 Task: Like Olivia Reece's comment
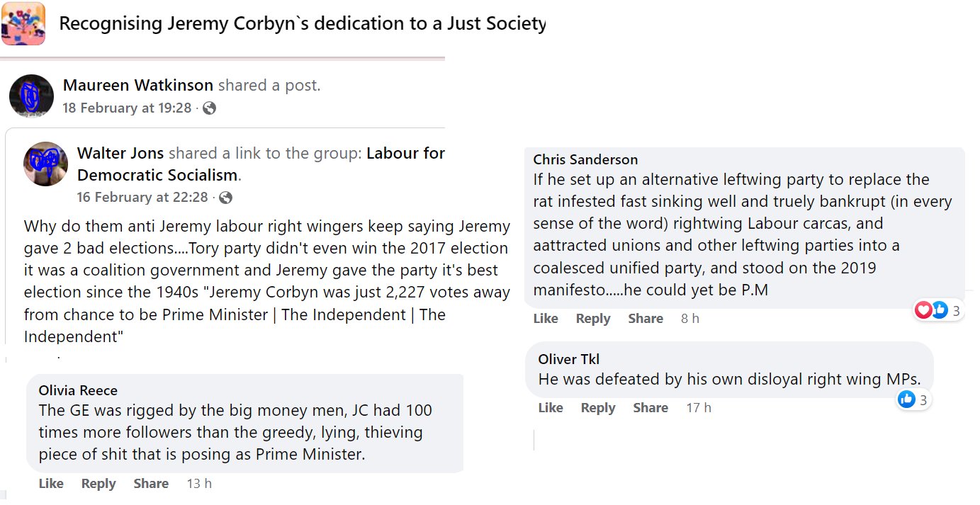(51, 484)
